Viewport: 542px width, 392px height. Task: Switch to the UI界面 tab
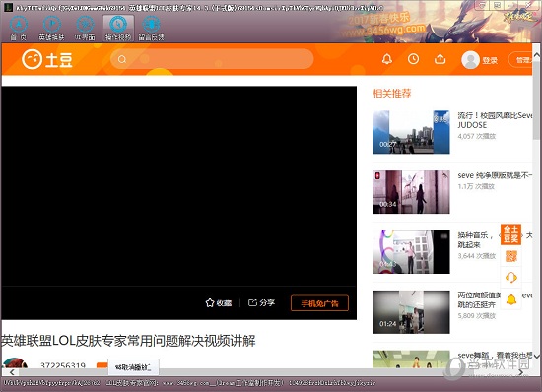(x=85, y=29)
